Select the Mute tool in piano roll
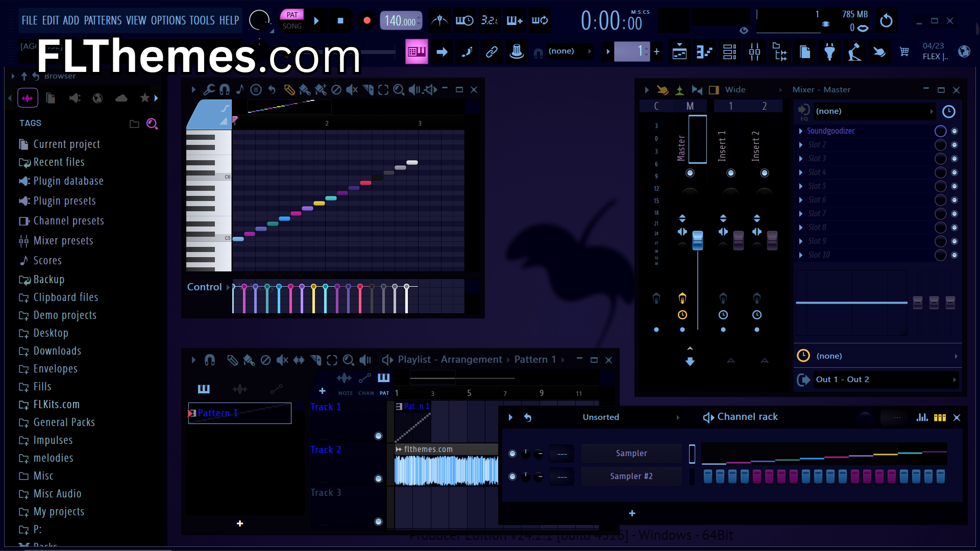 point(352,90)
